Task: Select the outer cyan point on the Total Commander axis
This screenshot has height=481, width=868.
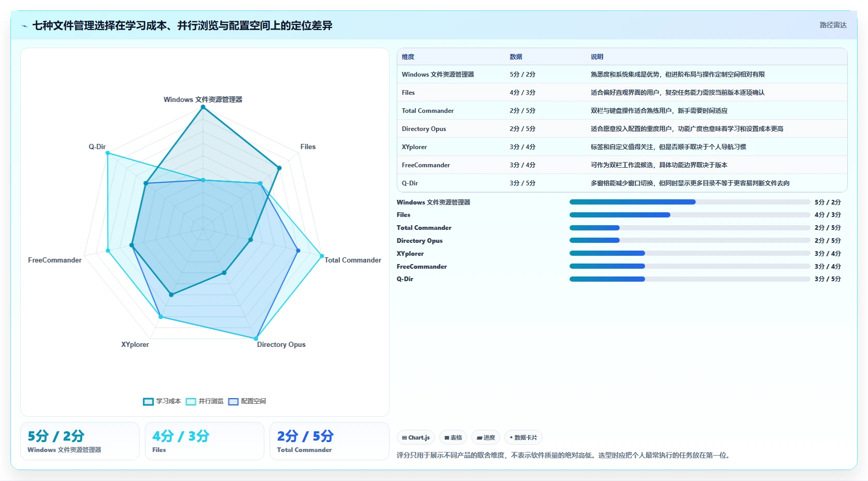Action: click(322, 256)
